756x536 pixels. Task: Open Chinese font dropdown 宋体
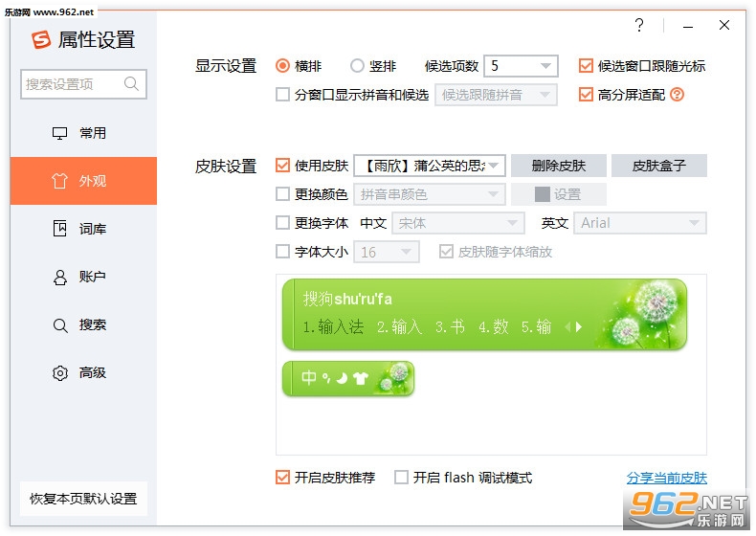click(x=458, y=223)
